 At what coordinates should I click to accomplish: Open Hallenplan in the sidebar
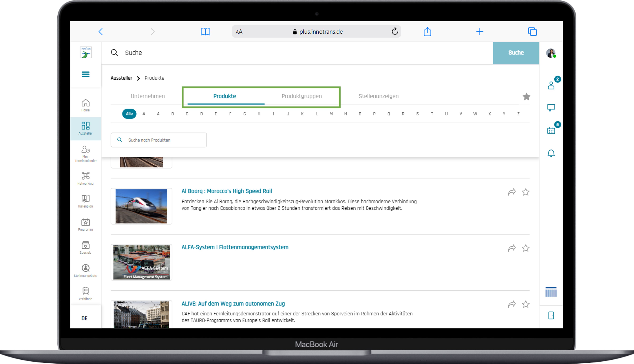(86, 201)
